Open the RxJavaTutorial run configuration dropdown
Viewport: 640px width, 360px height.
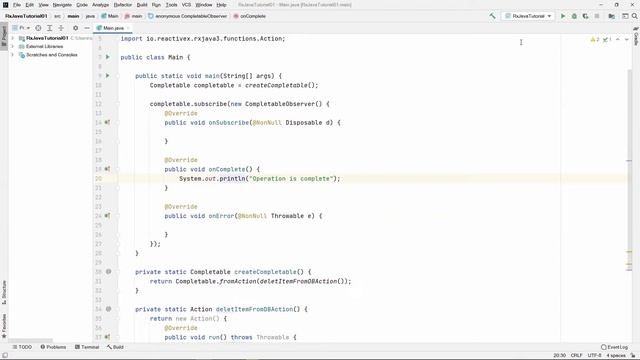[528, 16]
